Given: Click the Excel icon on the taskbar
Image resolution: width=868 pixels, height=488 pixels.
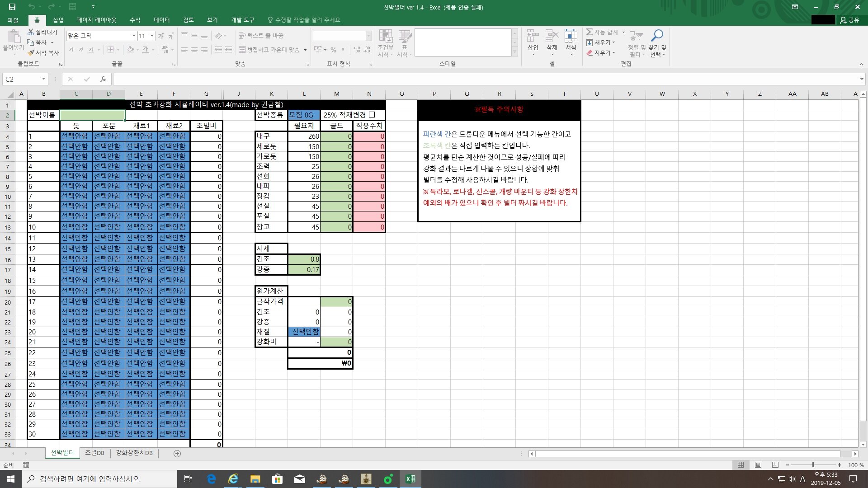Looking at the screenshot, I should coord(410,479).
